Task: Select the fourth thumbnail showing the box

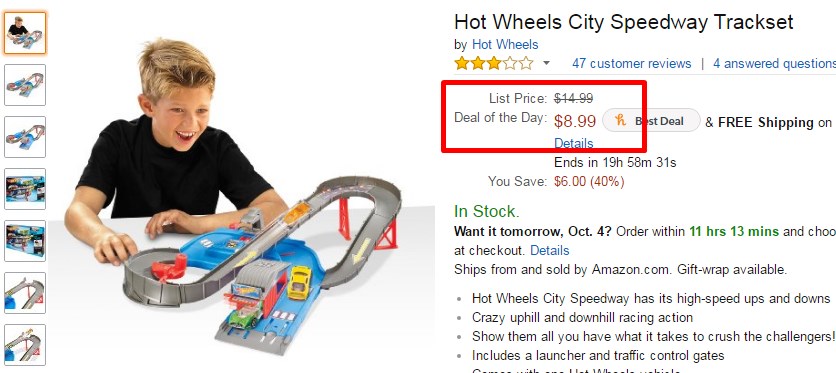Action: (25, 189)
